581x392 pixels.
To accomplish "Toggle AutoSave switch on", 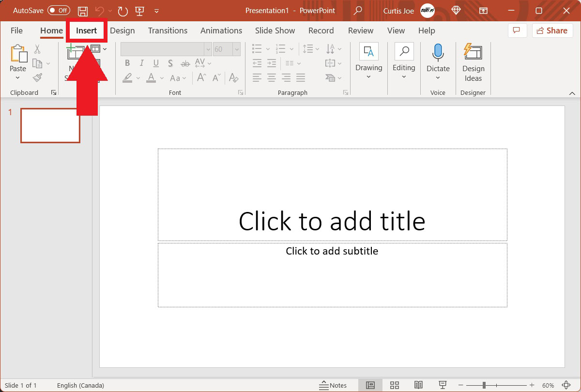I will click(x=59, y=10).
